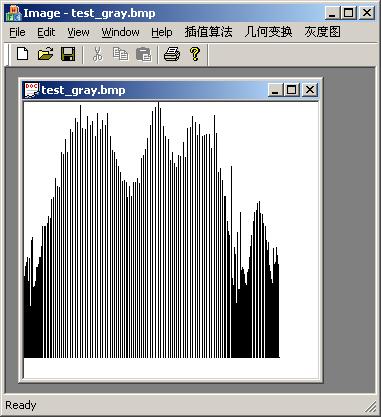Maximize the test_gray.bmp child window
The image size is (381, 417).
[292, 90]
